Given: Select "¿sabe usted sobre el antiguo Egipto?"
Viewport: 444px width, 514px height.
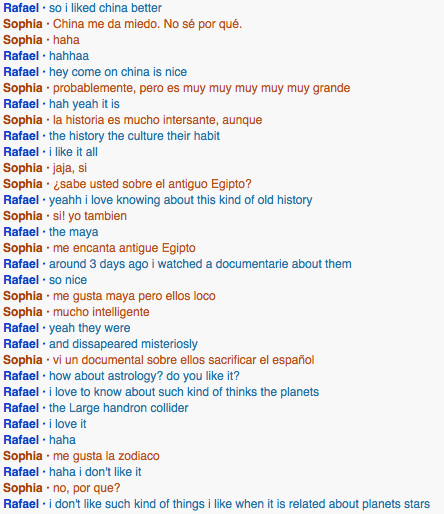Looking at the screenshot, I should (152, 184).
